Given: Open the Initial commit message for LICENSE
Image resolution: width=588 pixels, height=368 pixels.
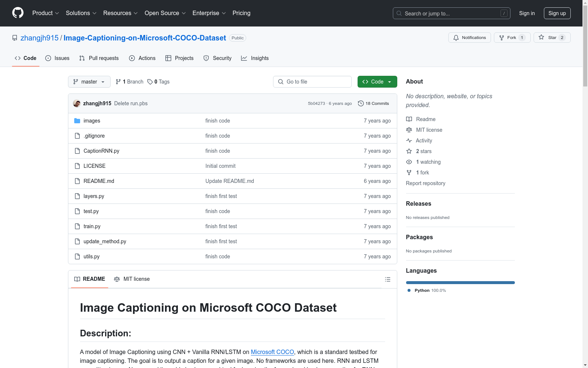Looking at the screenshot, I should 220,166.
